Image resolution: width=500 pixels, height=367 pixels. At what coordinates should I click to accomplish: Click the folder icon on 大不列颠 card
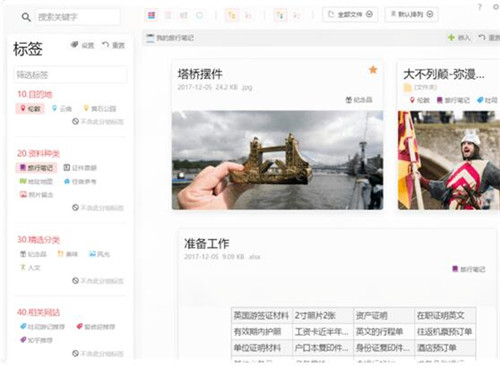407,87
